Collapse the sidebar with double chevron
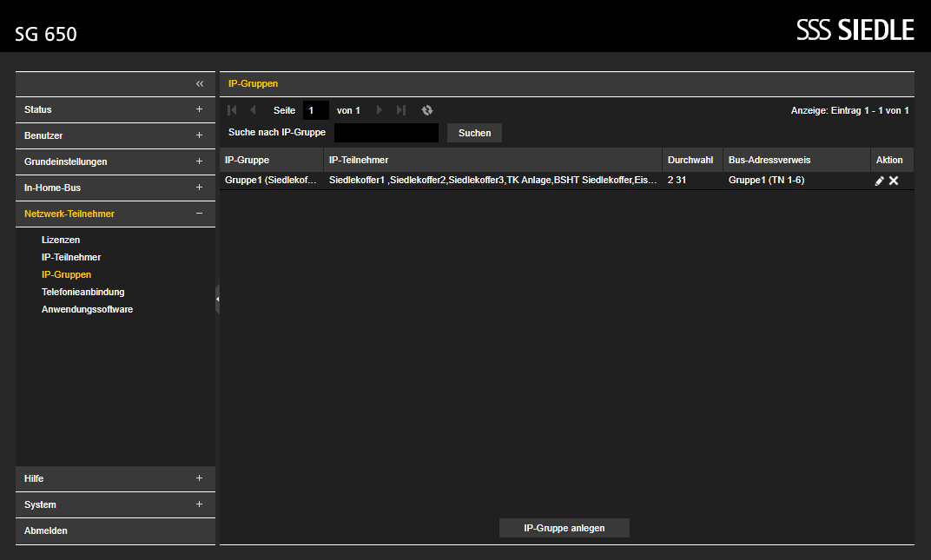Viewport: 931px width, 560px height. (x=200, y=83)
